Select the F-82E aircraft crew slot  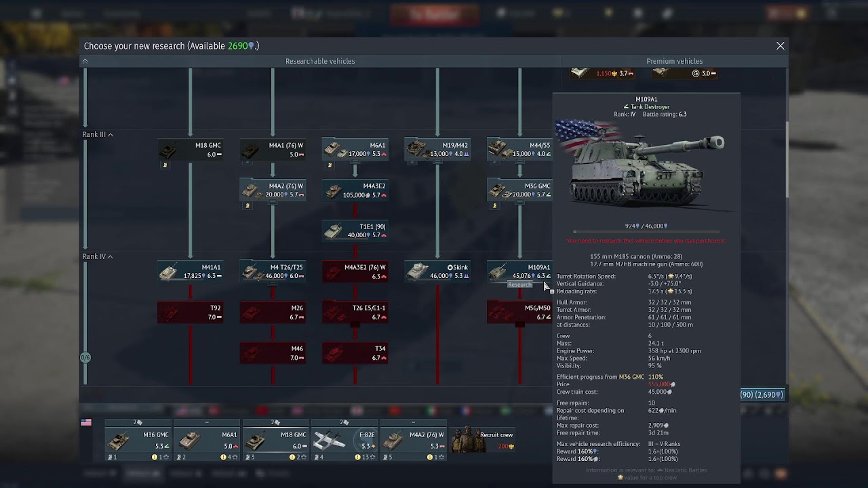pyautogui.click(x=344, y=440)
